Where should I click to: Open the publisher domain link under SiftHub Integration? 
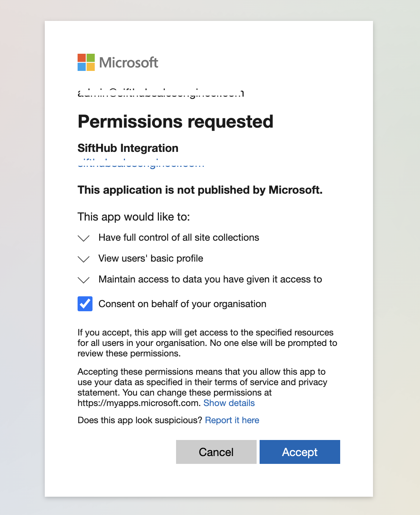click(141, 164)
